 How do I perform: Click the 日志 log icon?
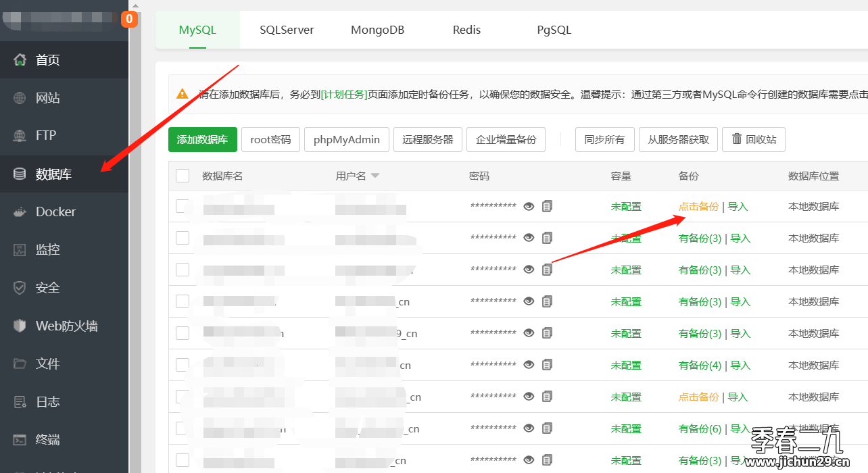point(20,402)
